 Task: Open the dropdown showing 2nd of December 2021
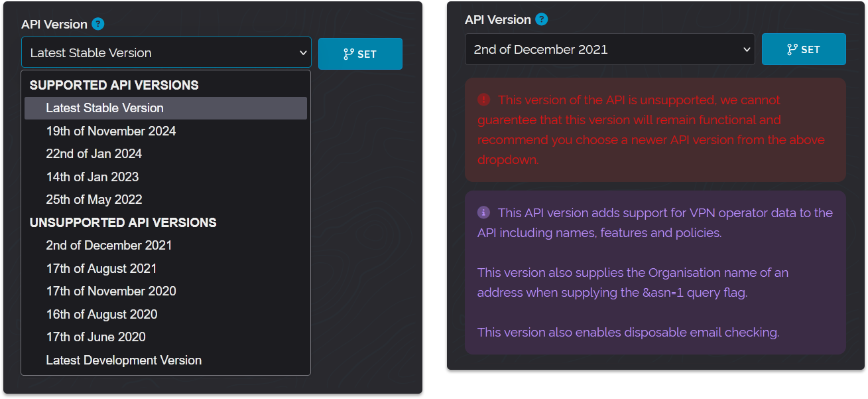[609, 49]
